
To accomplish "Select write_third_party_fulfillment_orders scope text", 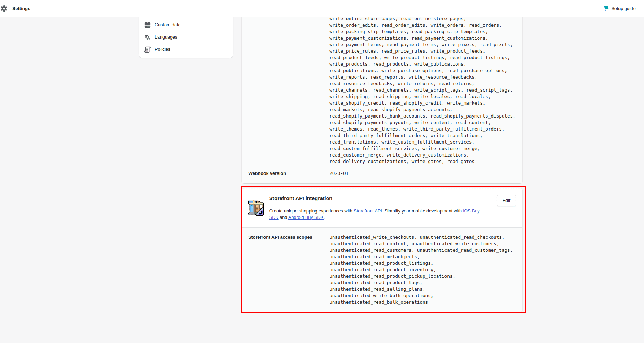I will (x=452, y=129).
